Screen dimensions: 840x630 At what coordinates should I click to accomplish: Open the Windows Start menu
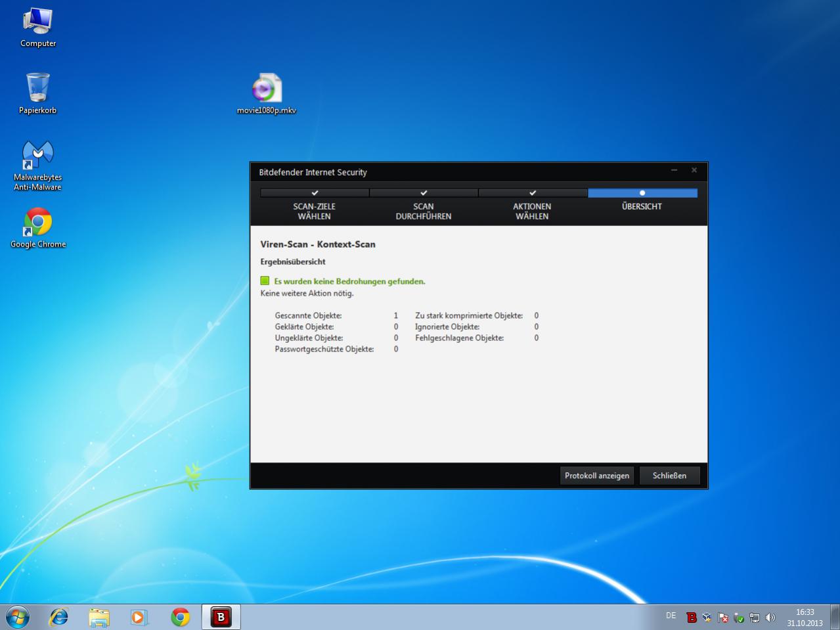18,617
